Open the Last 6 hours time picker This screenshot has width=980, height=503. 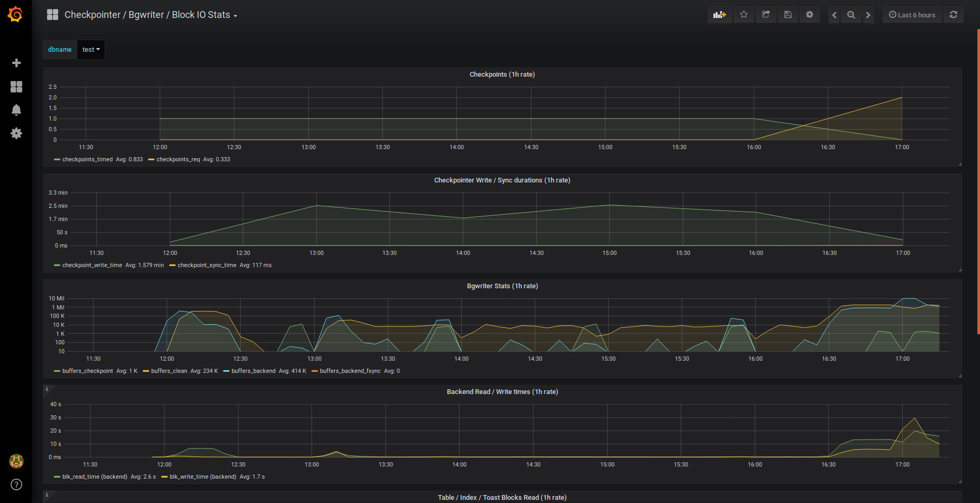coord(912,15)
